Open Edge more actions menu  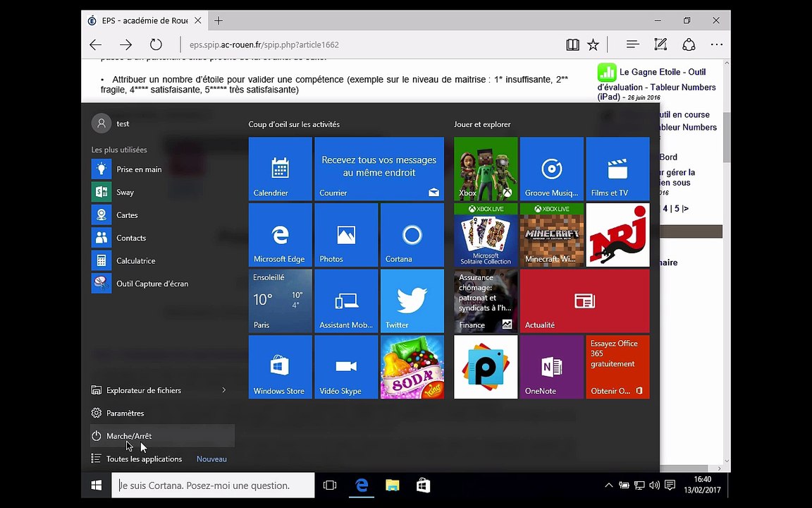click(x=717, y=44)
